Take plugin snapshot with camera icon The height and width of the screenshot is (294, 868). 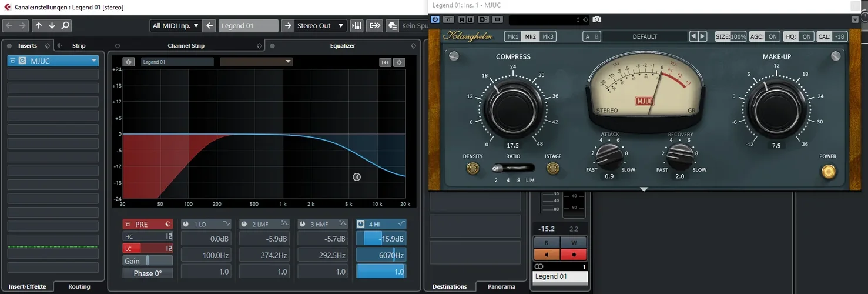pos(597,19)
